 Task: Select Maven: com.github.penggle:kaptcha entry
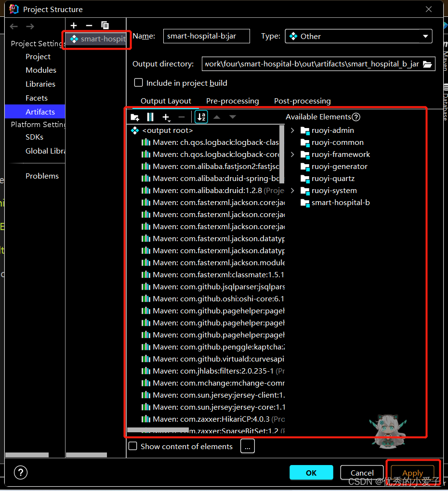[x=213, y=347]
